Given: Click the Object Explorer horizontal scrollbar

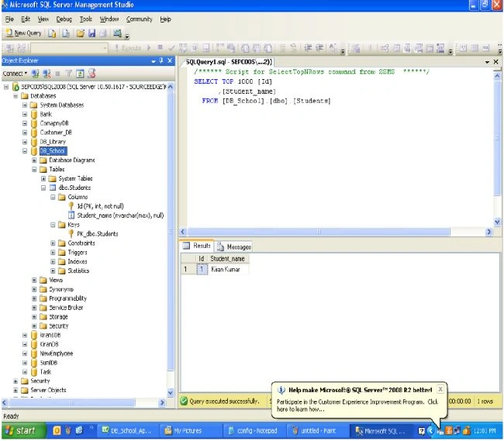Looking at the screenshot, I should [x=83, y=402].
